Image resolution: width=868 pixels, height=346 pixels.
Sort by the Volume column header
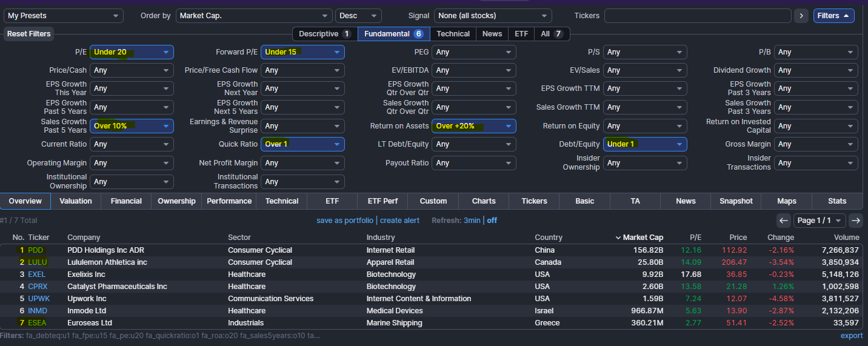[846, 238]
